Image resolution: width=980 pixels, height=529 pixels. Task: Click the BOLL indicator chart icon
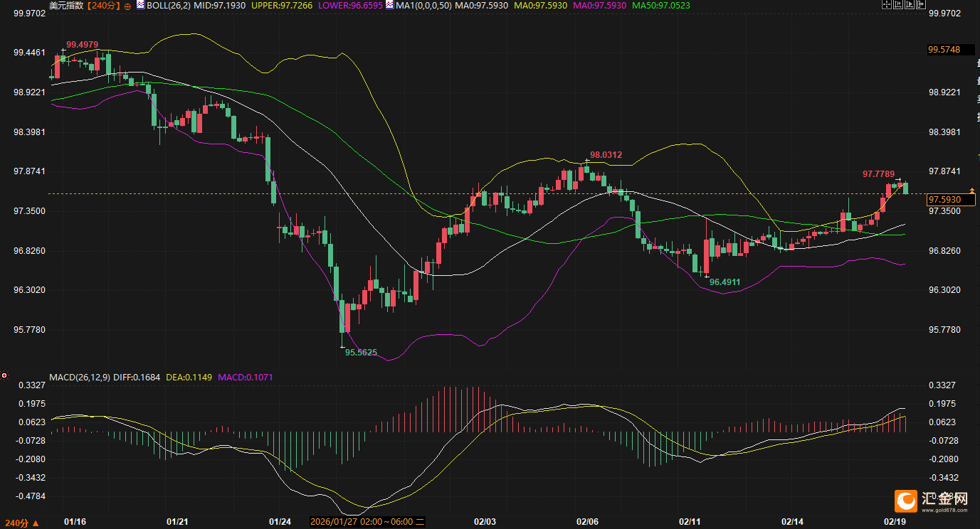[x=140, y=5]
